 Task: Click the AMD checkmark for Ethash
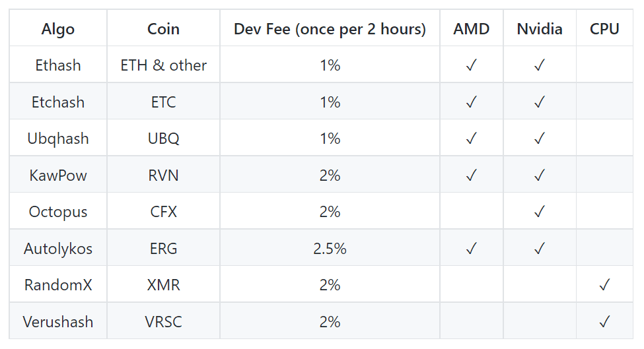pos(472,65)
